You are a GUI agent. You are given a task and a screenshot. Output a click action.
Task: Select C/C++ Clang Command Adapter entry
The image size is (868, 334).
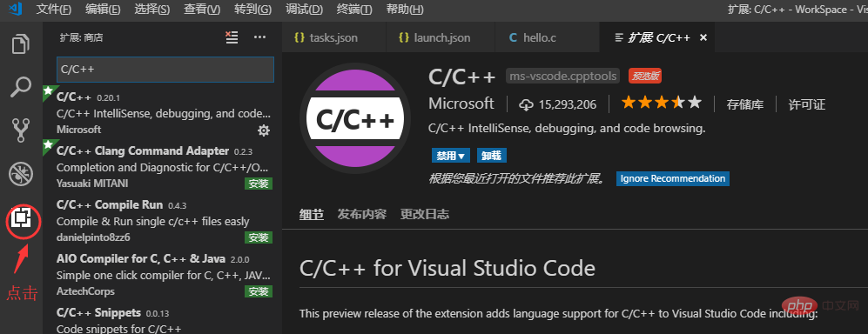tap(162, 166)
